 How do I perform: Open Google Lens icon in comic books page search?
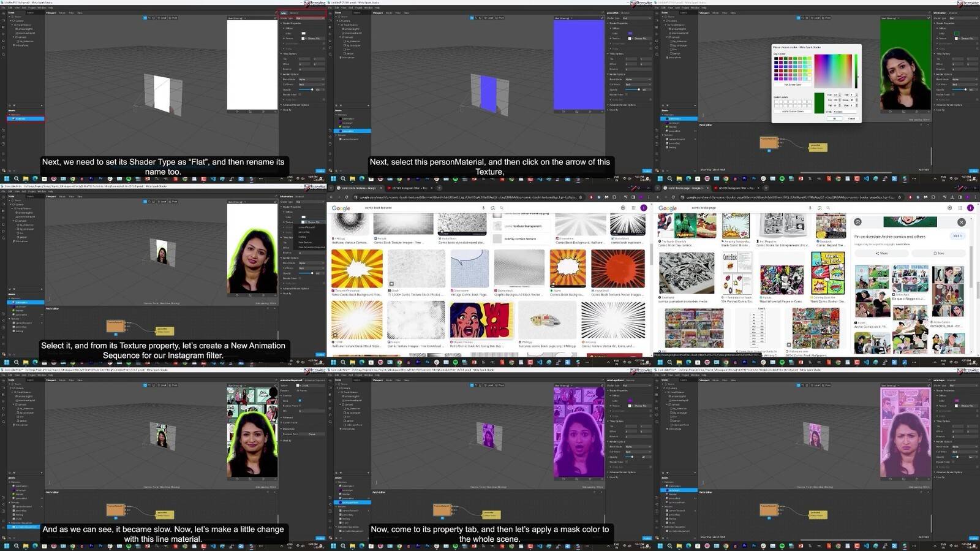coord(819,208)
